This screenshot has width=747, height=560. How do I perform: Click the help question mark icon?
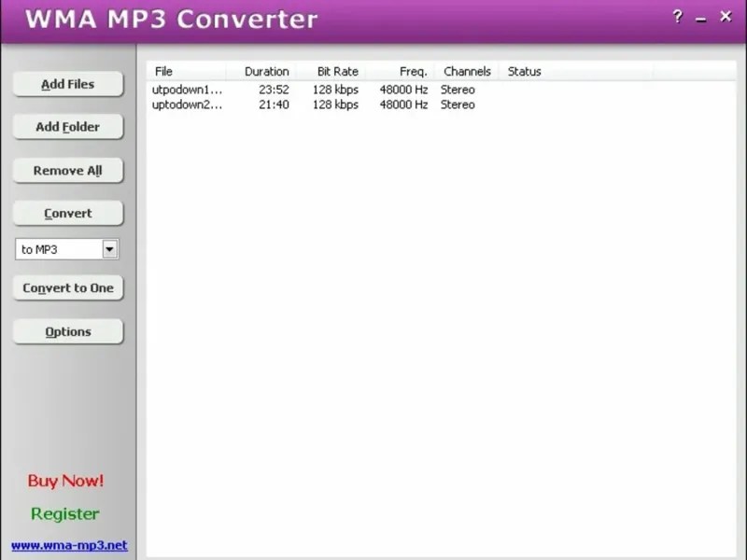(678, 17)
